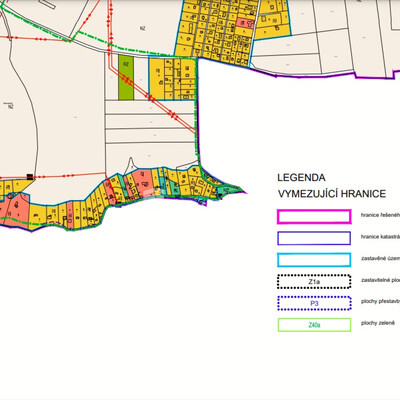Click the 'zastavěné' legend label
Viewport: 400px width, 400px height.
380,258
